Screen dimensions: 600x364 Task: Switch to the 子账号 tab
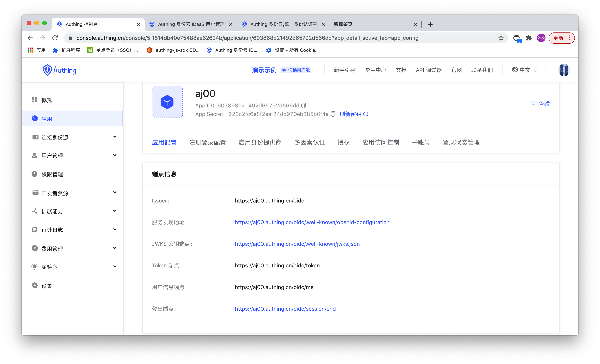point(421,143)
